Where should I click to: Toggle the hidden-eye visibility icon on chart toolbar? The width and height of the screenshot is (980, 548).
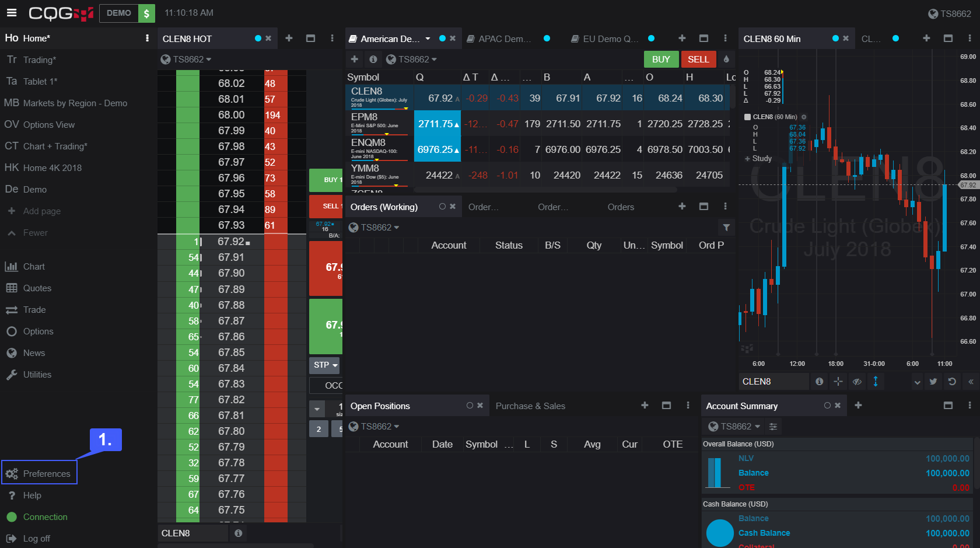857,382
